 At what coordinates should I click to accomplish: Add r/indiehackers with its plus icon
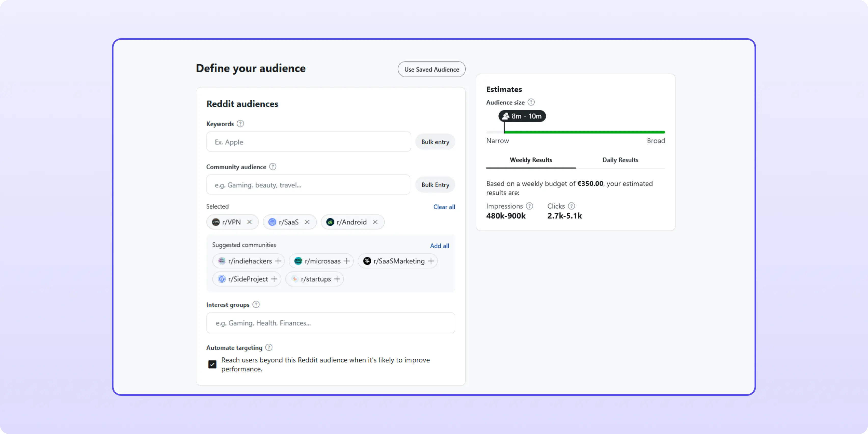(278, 261)
